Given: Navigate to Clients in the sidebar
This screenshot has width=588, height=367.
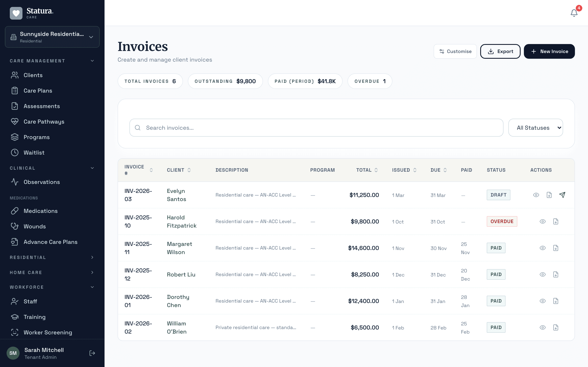Looking at the screenshot, I should click(x=33, y=75).
